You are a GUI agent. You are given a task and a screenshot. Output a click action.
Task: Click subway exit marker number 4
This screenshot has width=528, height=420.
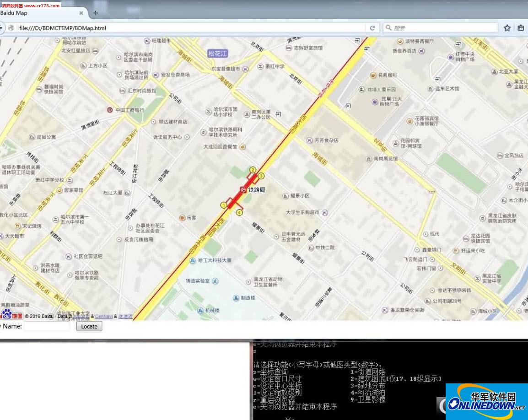point(239,212)
